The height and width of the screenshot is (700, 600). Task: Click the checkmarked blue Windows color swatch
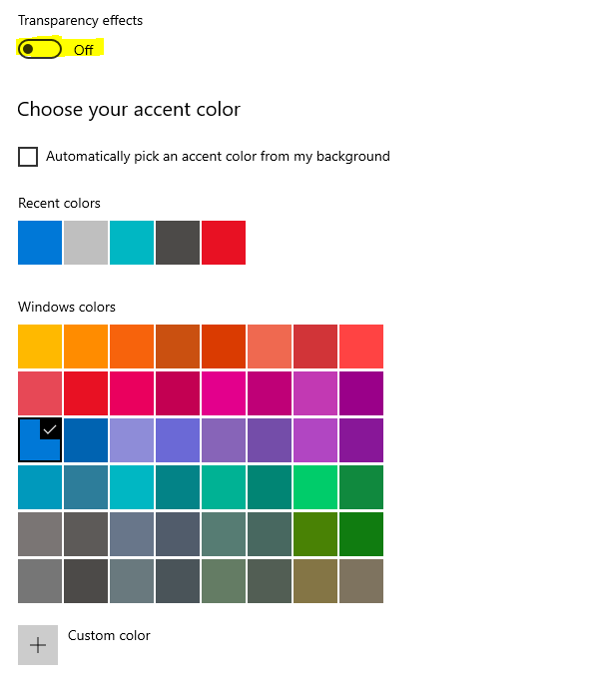click(x=40, y=440)
